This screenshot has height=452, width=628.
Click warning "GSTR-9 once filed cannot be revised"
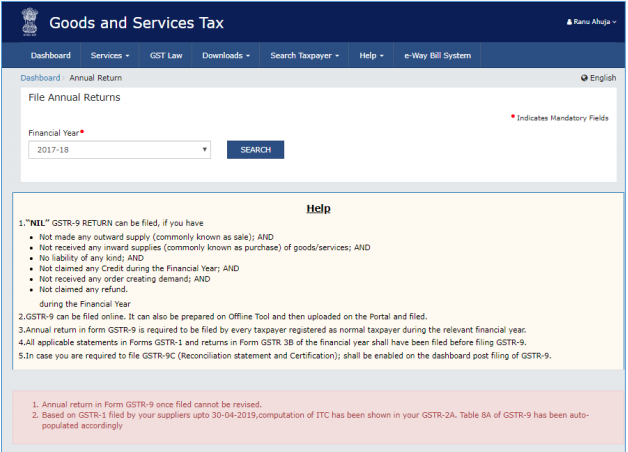[151, 404]
